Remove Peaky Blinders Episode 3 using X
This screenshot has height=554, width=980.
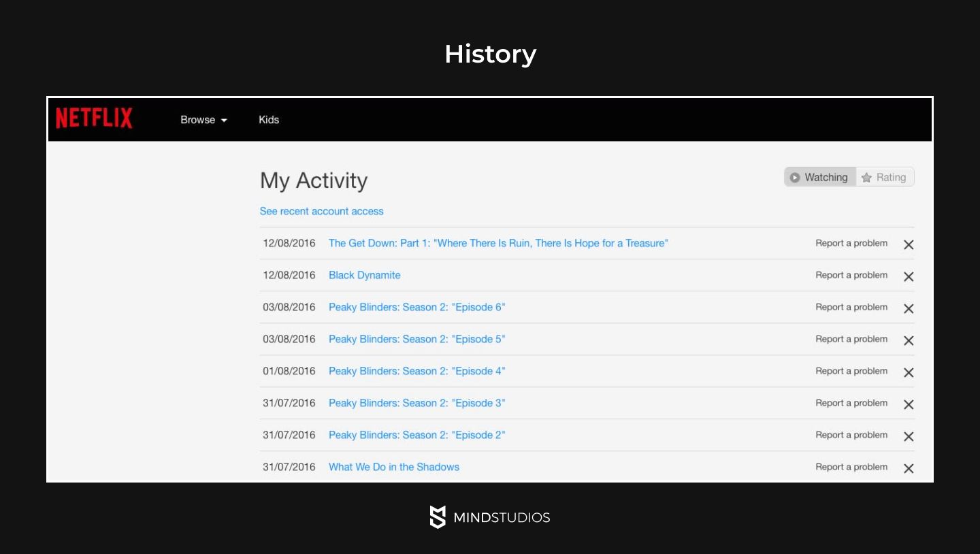(x=909, y=404)
